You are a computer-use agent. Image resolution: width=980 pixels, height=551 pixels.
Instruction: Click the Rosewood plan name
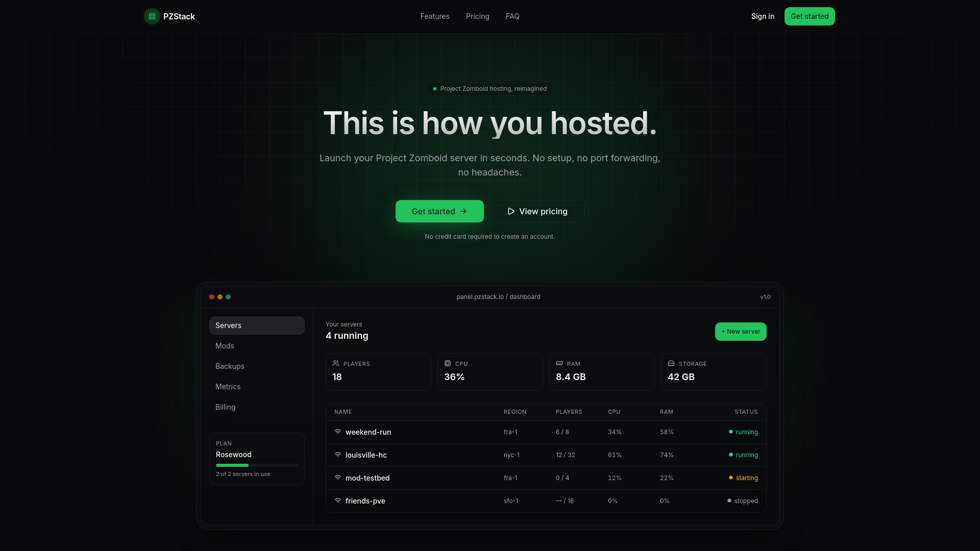pyautogui.click(x=234, y=455)
